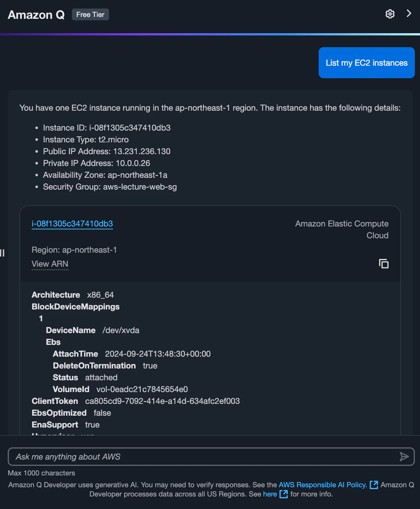Select 'Private IP Address: 10.0.0.26' bullet
This screenshot has width=420, height=509.
click(97, 163)
